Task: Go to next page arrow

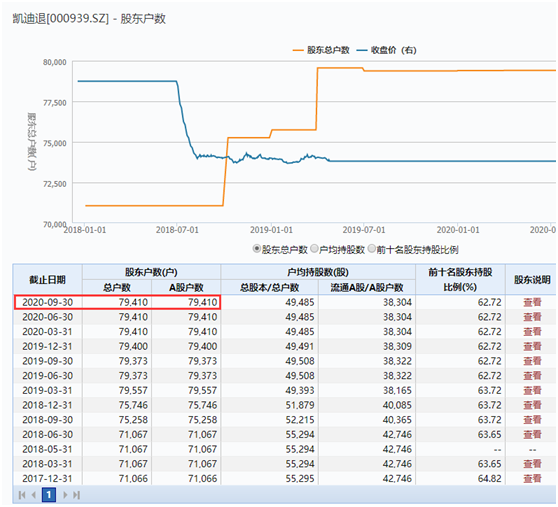Action: (65, 495)
